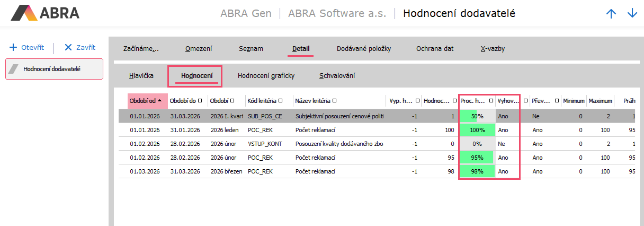Click the X icon next to Zavřít
644x226 pixels.
[68, 47]
